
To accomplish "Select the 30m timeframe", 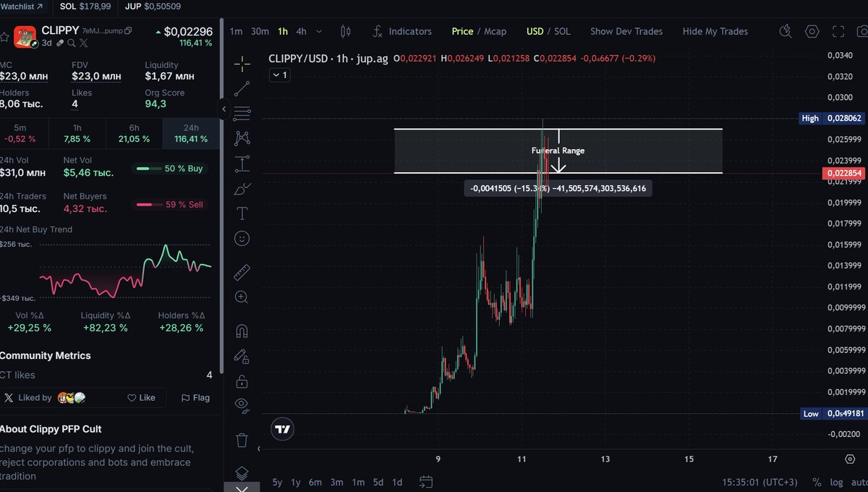I will click(260, 31).
